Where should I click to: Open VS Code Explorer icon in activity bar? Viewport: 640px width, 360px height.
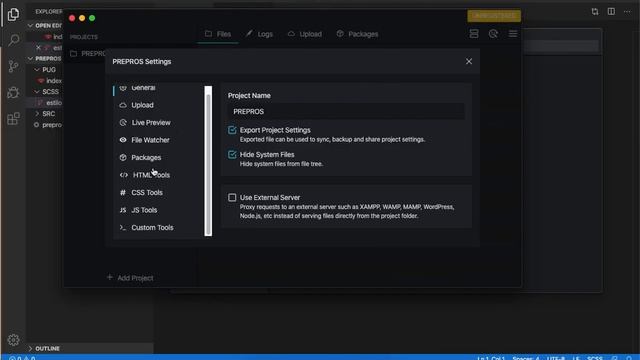pyautogui.click(x=13, y=14)
